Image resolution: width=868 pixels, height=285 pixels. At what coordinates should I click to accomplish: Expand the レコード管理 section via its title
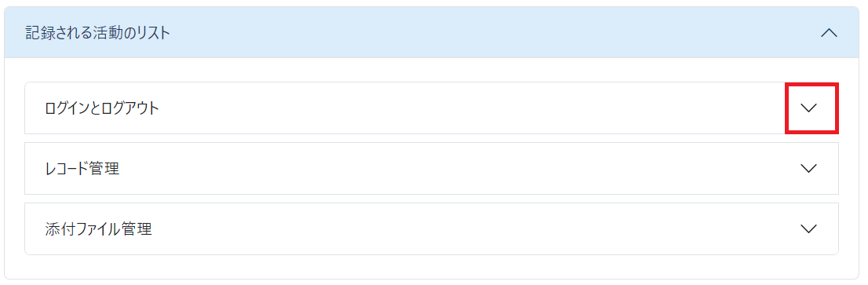(82, 168)
